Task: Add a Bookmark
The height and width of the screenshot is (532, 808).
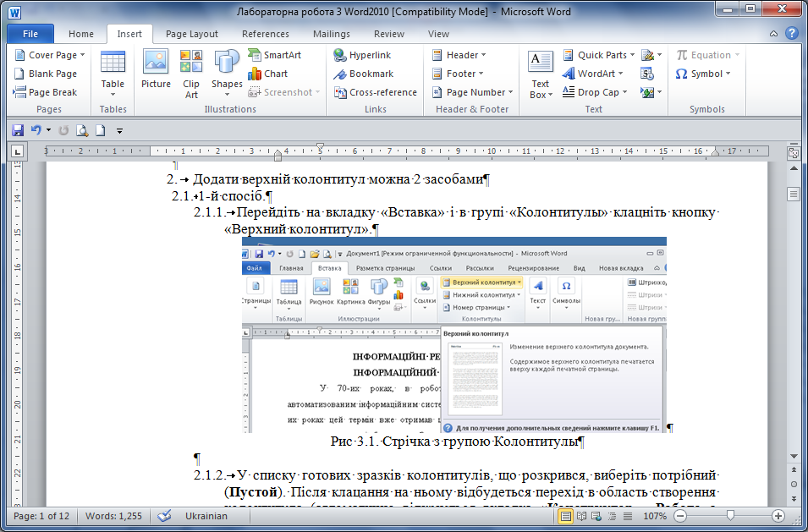Action: [x=363, y=74]
